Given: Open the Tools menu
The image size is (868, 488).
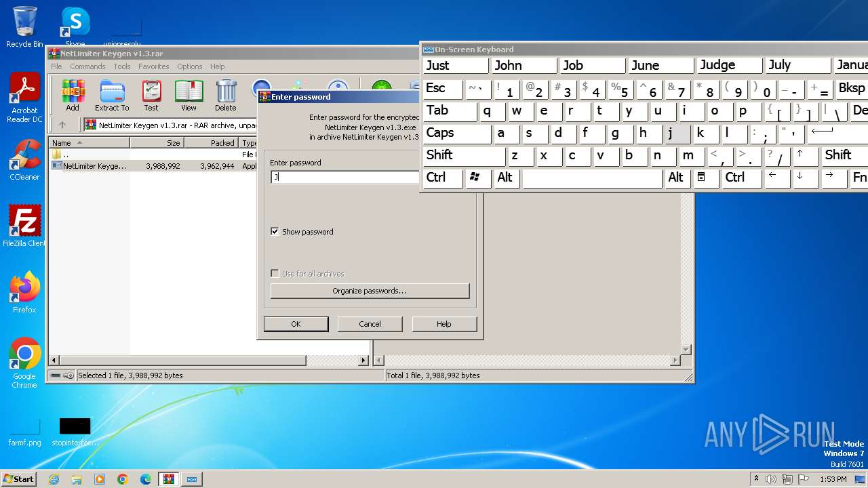Looking at the screenshot, I should (x=122, y=66).
